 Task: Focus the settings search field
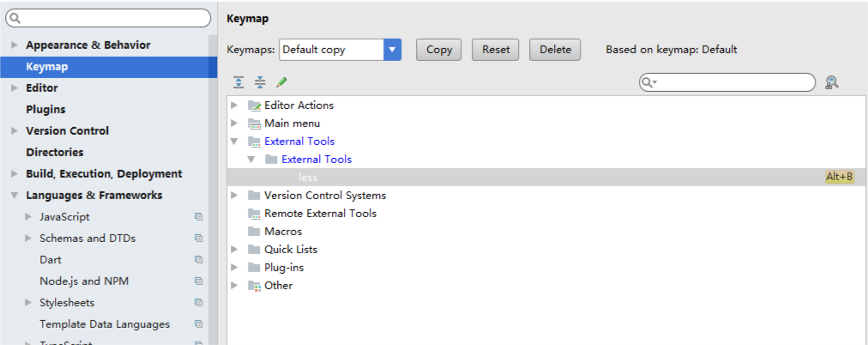point(108,18)
